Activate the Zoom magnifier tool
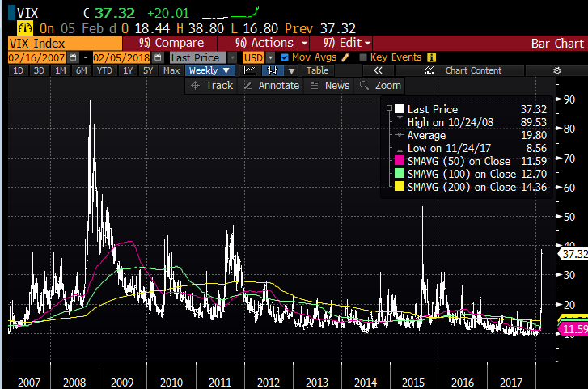 379,85
